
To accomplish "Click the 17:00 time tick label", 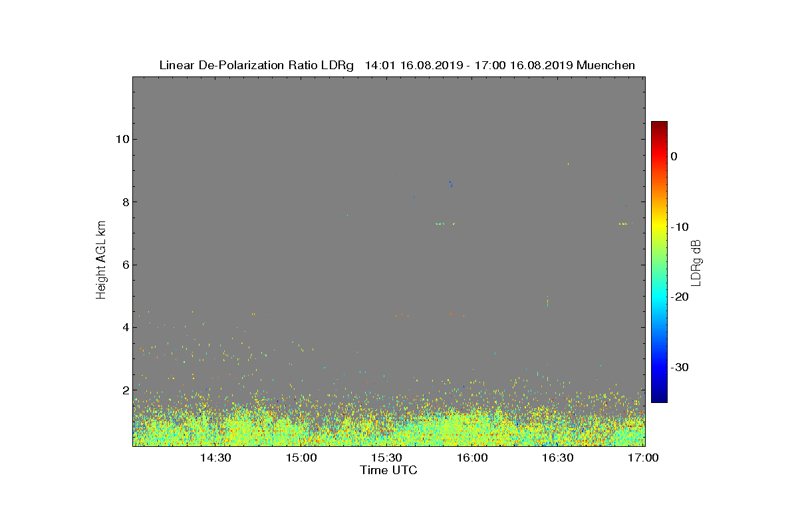I will coord(644,458).
